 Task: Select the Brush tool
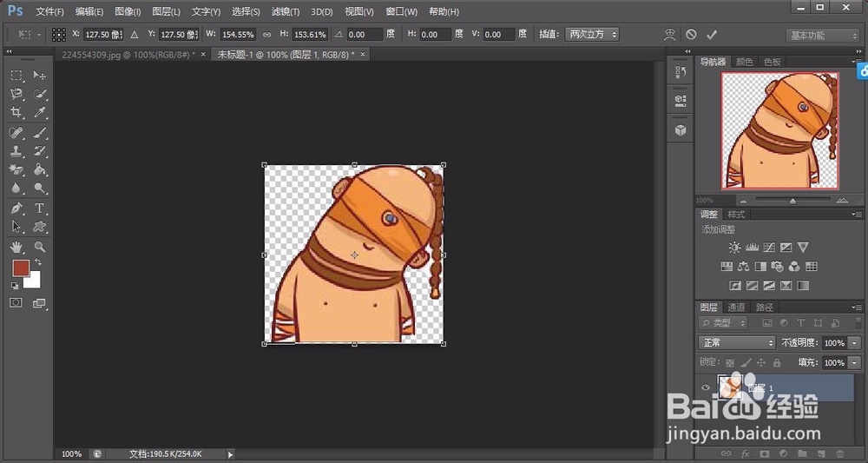(x=39, y=133)
